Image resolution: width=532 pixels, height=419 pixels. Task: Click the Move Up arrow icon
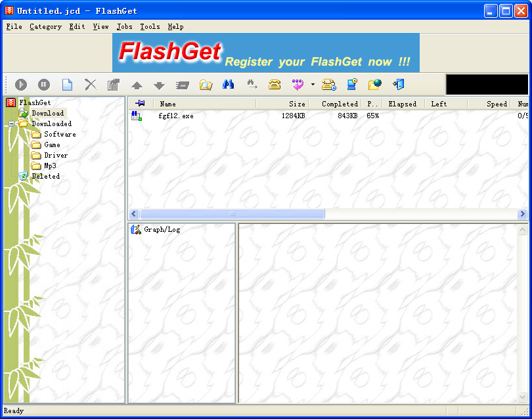tap(137, 85)
